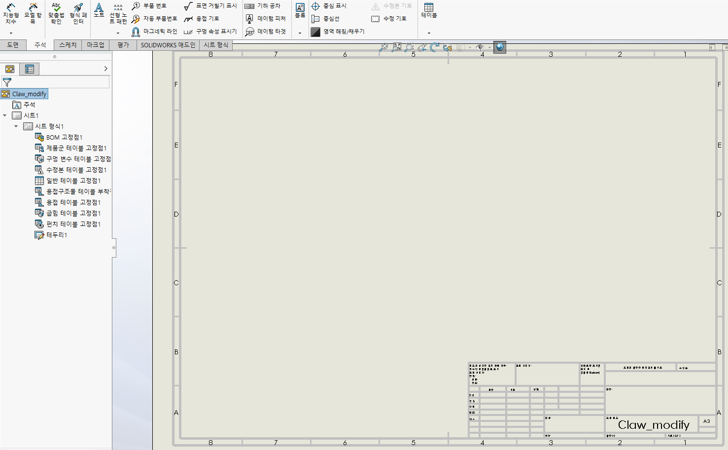This screenshot has width=728, height=450.
Task: Open dropdown arrow under 선형 노트 패턴
Action: click(x=118, y=33)
